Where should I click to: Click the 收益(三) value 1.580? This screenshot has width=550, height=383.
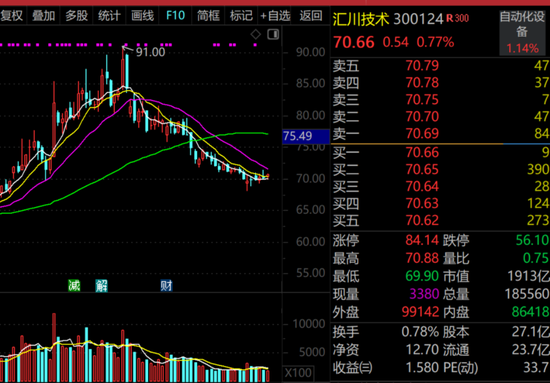pos(422,368)
